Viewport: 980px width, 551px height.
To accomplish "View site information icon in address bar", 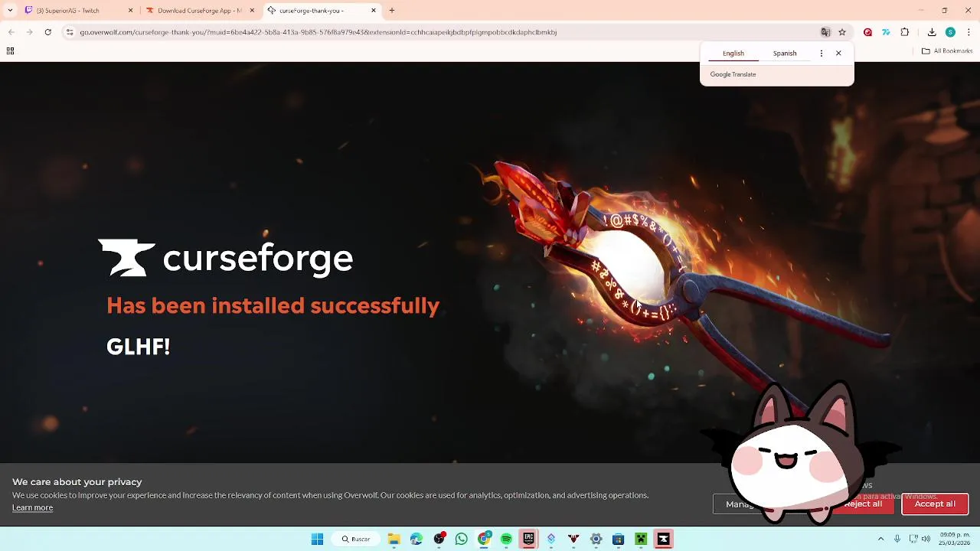I will point(70,32).
